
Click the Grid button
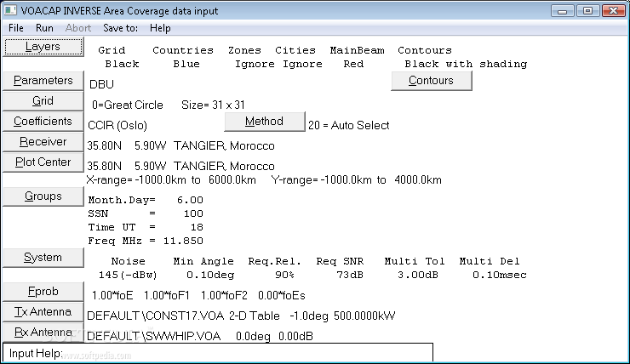coord(43,101)
